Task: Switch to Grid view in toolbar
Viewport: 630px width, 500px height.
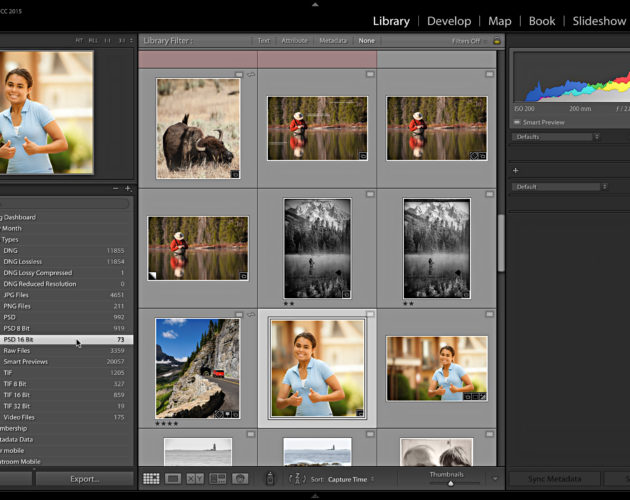Action: 151,479
